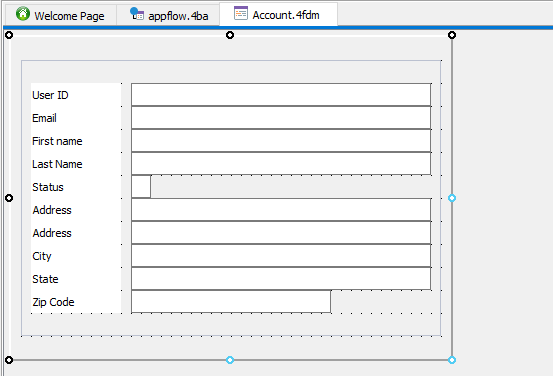This screenshot has height=376, width=553.
Task: Click the right-middle blue resize handle
Action: pyautogui.click(x=452, y=198)
